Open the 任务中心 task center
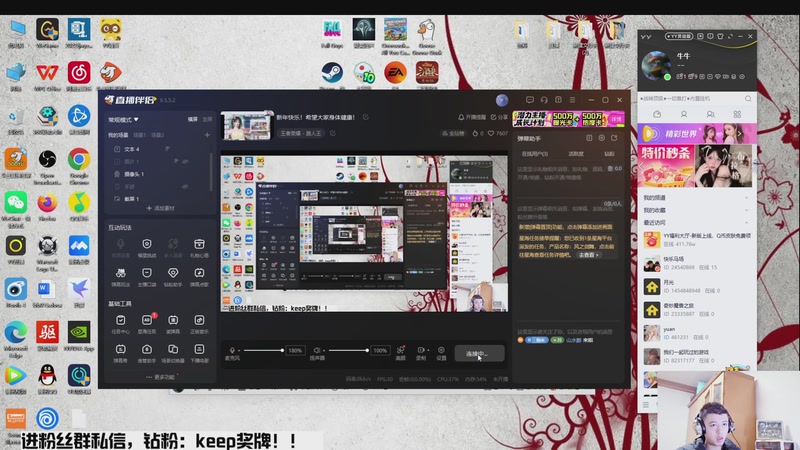Screen dimensions: 800x450 pyautogui.click(x=120, y=323)
